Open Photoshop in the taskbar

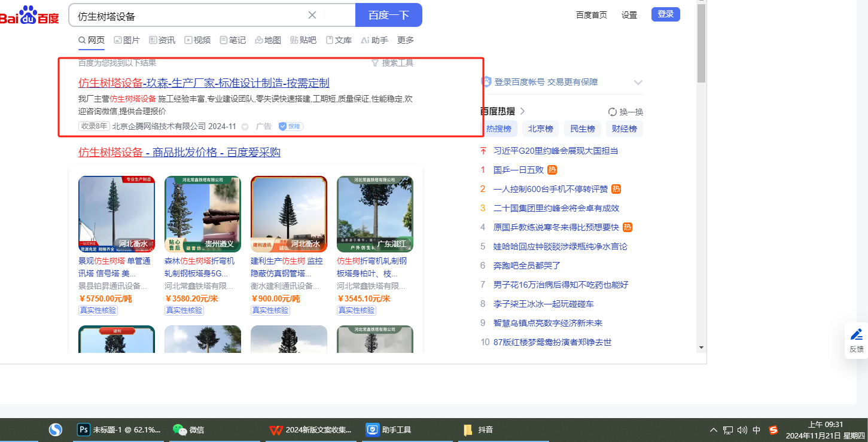coord(84,429)
